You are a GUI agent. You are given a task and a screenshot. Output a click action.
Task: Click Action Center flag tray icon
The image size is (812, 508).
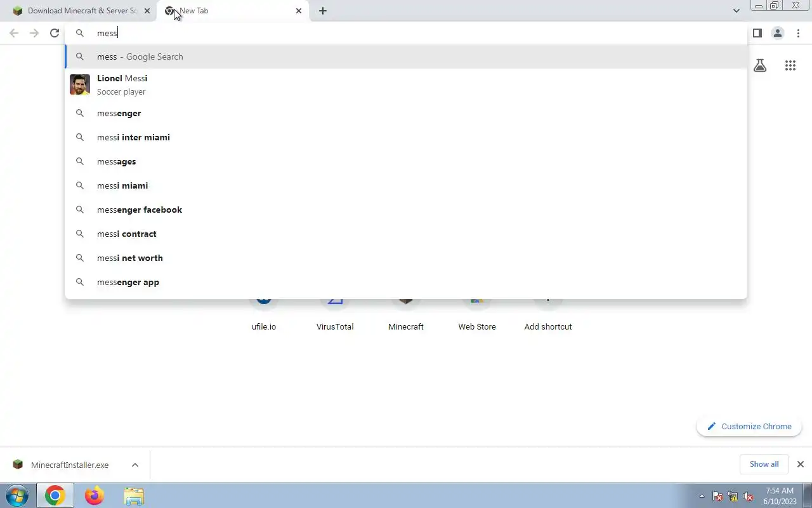click(717, 496)
